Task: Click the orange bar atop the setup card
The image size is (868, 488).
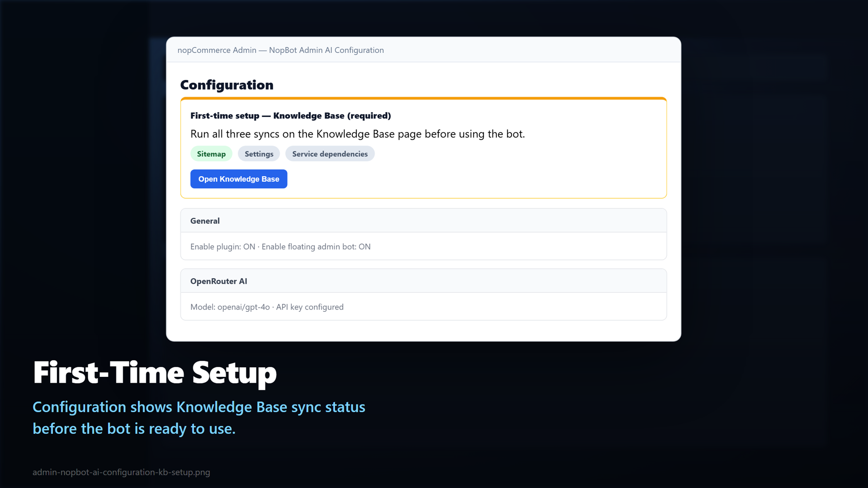Action: click(x=424, y=98)
